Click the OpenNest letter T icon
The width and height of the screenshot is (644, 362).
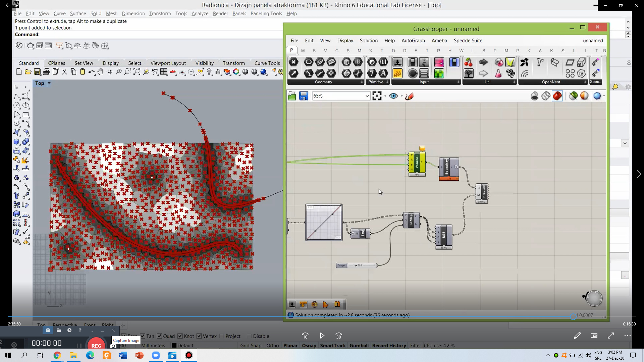[x=540, y=62]
